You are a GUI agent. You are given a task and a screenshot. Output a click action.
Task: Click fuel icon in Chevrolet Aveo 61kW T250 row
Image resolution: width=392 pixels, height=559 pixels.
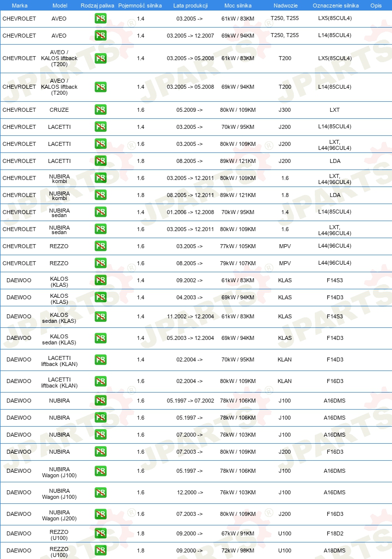click(x=100, y=19)
